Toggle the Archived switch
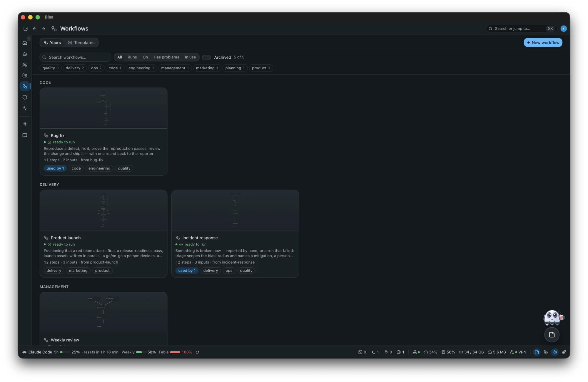The image size is (588, 382). pos(207,57)
